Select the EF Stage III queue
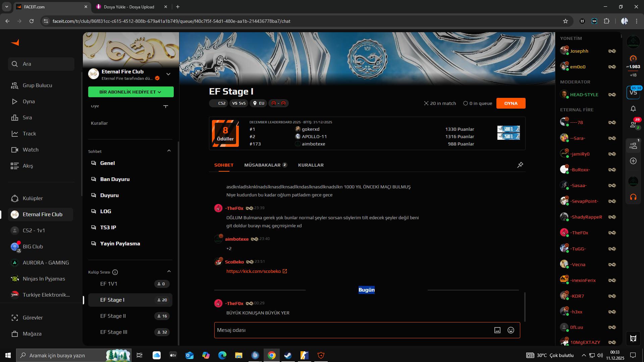This screenshot has width=644, height=362. click(130, 332)
